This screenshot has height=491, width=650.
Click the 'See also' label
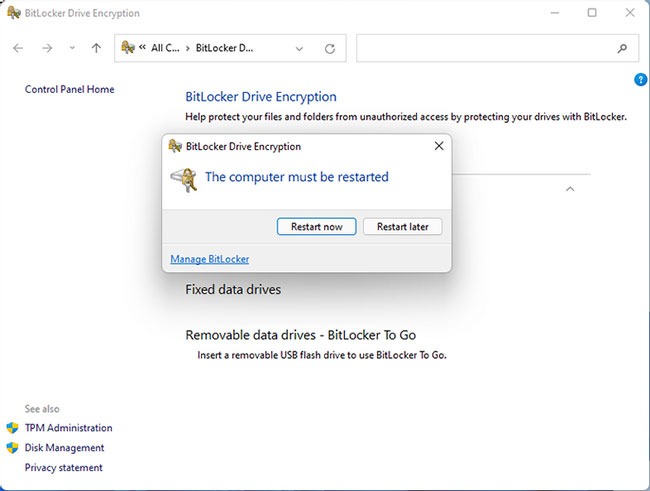click(42, 409)
